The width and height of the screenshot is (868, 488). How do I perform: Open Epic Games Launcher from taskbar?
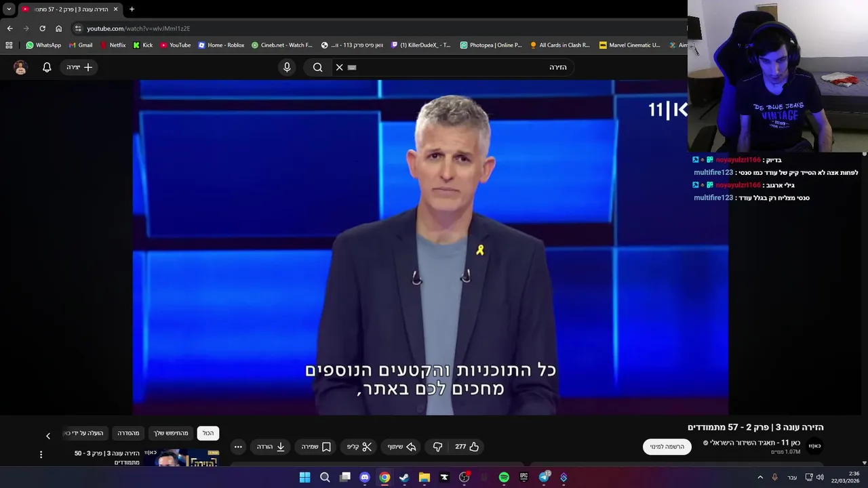point(524,477)
